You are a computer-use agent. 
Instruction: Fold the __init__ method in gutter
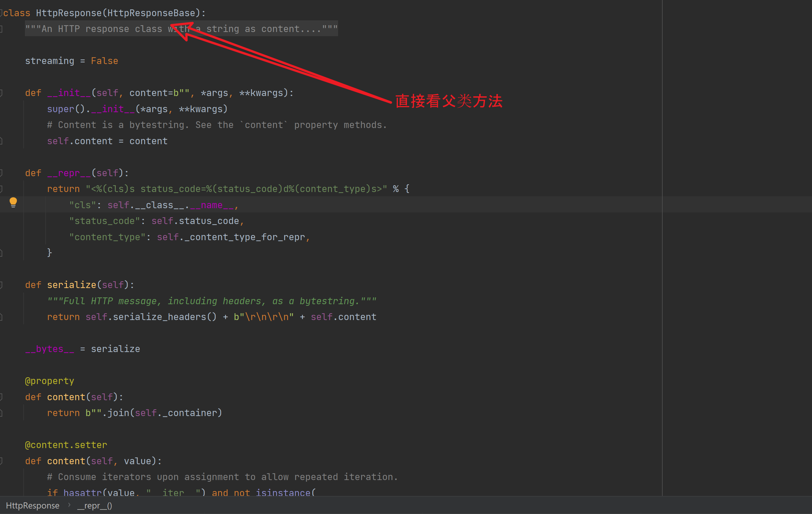click(x=1, y=93)
